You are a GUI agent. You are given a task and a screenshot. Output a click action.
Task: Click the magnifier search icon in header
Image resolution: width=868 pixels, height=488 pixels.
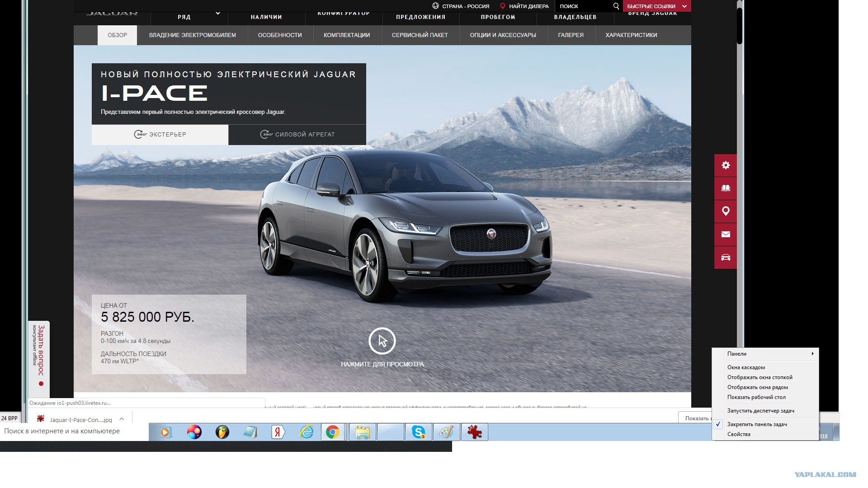(x=616, y=6)
